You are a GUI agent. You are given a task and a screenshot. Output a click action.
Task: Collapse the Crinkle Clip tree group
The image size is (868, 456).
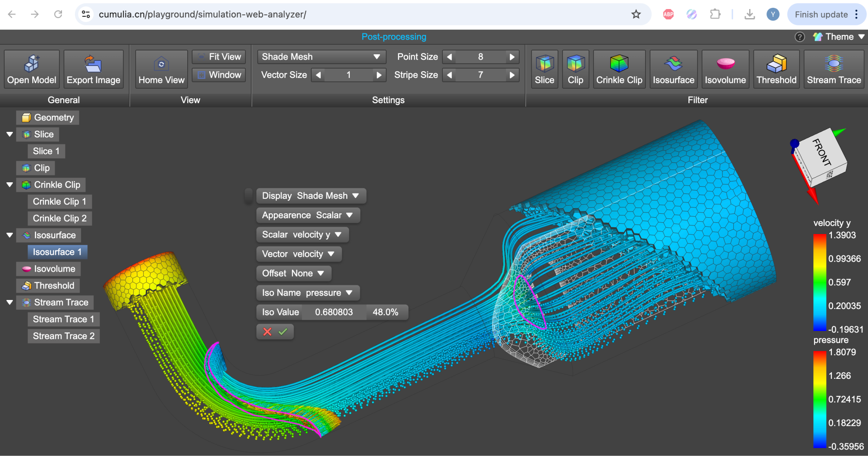(x=9, y=185)
